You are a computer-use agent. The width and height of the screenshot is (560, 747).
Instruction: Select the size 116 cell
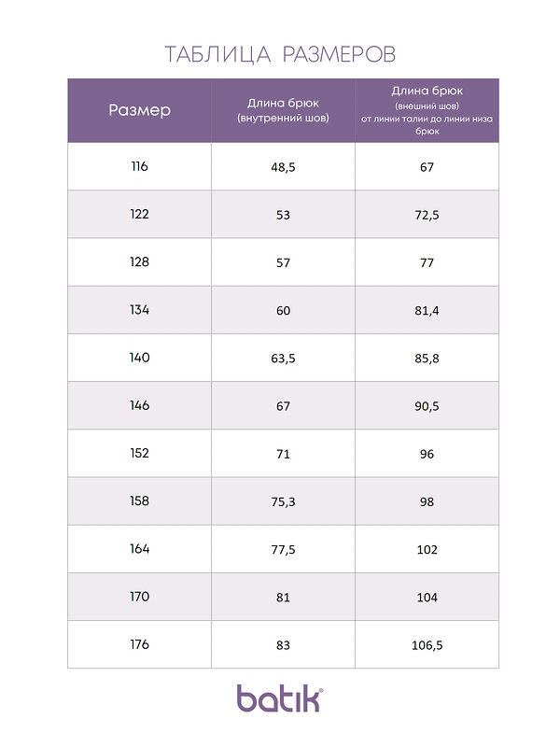[139, 167]
